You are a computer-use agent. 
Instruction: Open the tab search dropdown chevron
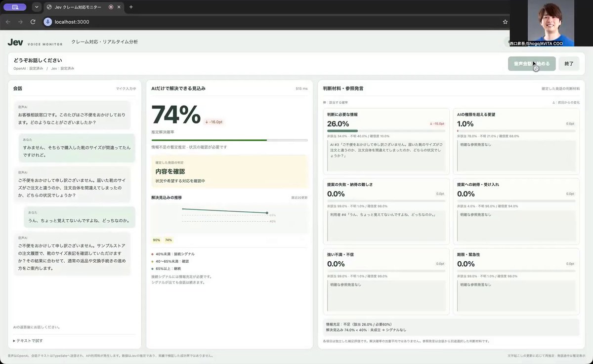tap(37, 7)
